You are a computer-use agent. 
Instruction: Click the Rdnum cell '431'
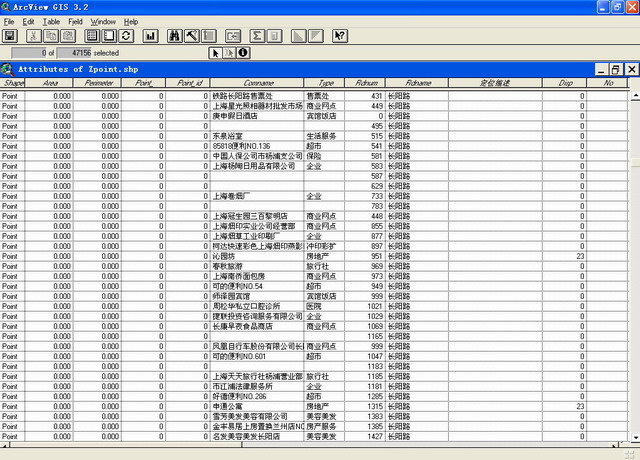tap(365, 96)
